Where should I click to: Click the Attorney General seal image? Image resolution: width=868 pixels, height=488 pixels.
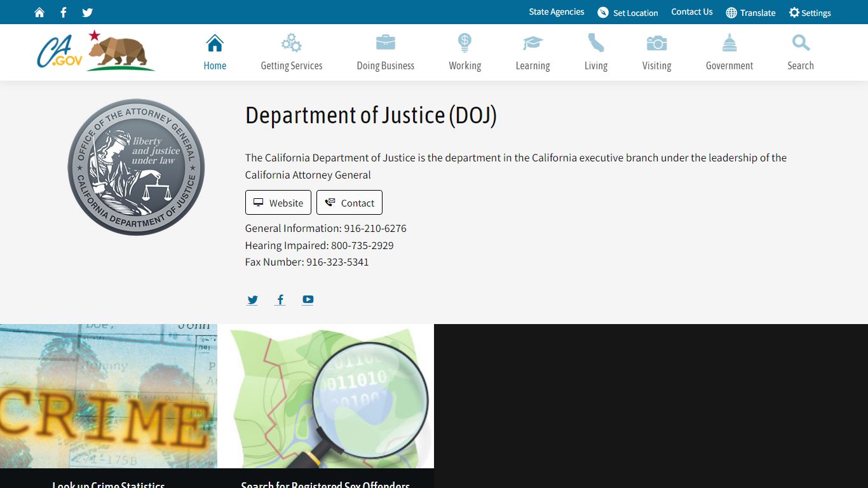136,167
